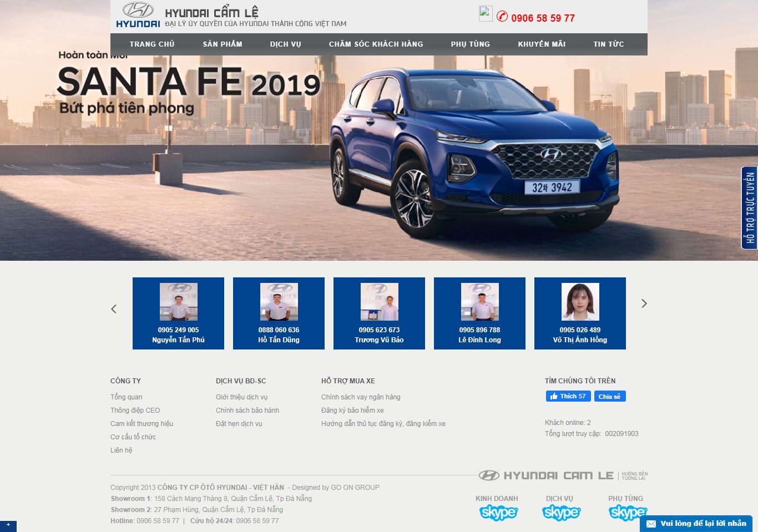Viewport: 758px width, 532px height.
Task: Open Cơ cấu tổ chức link
Action: (x=133, y=437)
